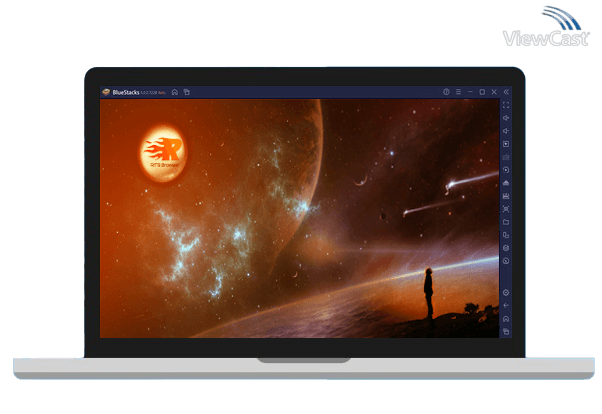602x414 pixels.
Task: Toggle fullscreen mode in sidebar
Action: (506, 105)
